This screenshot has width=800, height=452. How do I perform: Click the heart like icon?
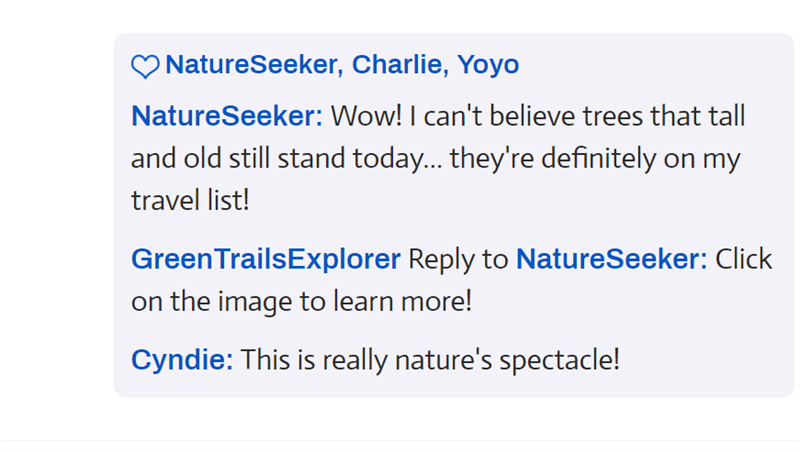click(x=145, y=67)
